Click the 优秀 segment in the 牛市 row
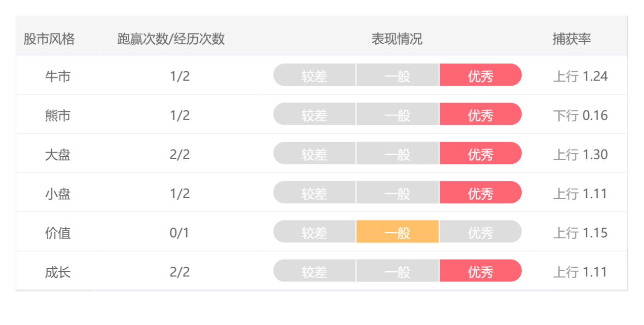 coord(480,75)
